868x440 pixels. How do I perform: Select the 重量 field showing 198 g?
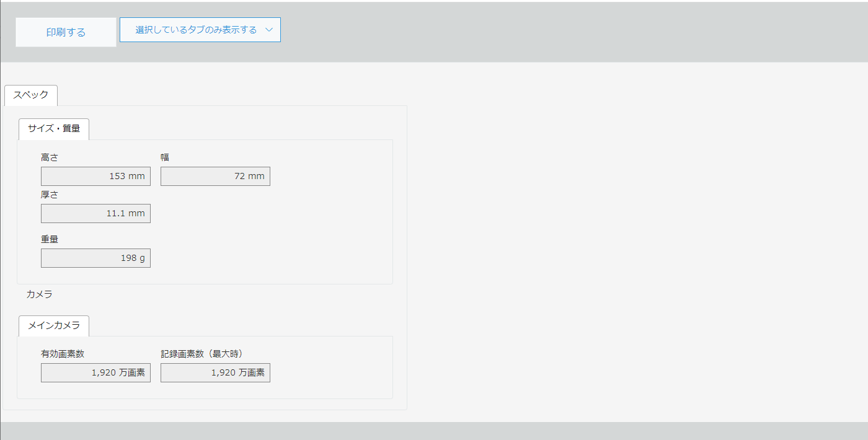95,258
